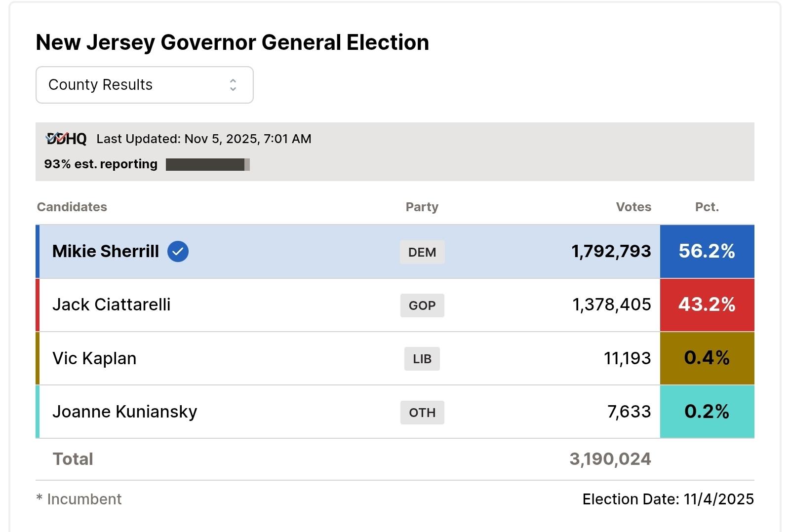Image resolution: width=790 pixels, height=532 pixels.
Task: Select the Joanne Kuniansky candidate name
Action: (124, 412)
